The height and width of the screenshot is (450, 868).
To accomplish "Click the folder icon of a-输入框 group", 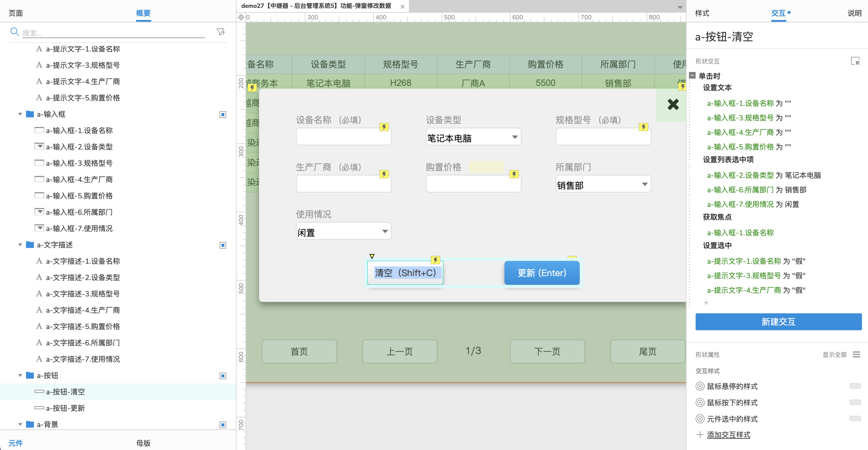I will coord(30,114).
